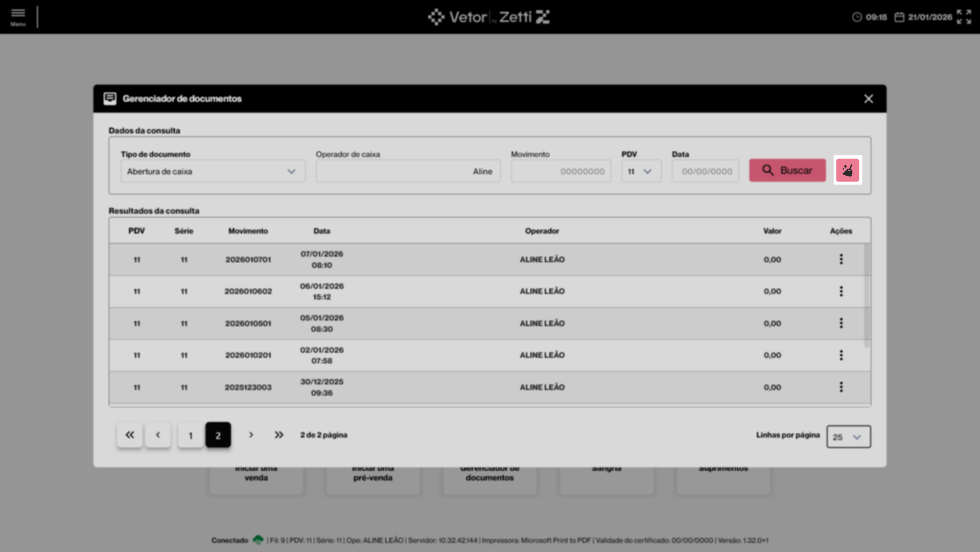
Task: Select movimento cell 2026010701
Action: pyautogui.click(x=248, y=260)
